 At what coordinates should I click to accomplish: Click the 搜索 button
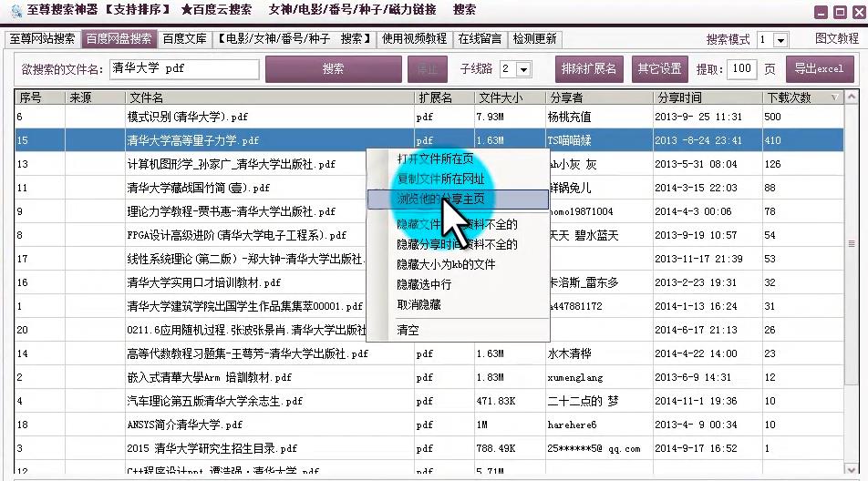tap(334, 68)
